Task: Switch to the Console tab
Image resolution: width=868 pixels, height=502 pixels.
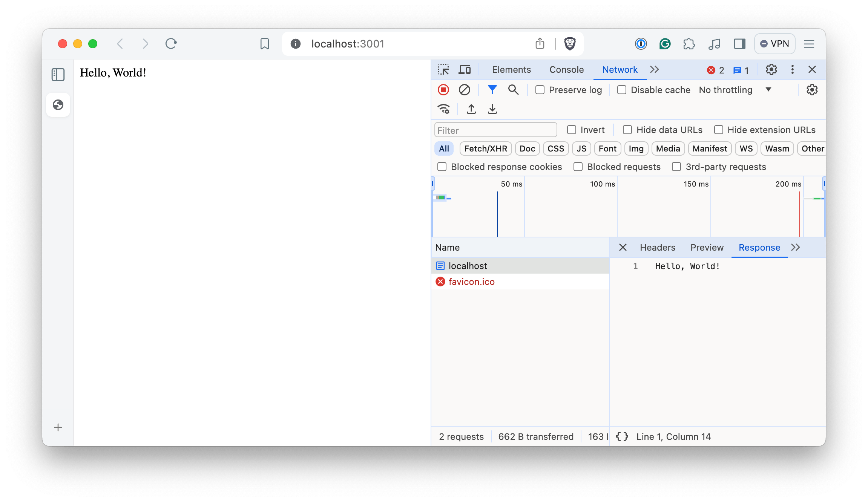Action: [567, 69]
